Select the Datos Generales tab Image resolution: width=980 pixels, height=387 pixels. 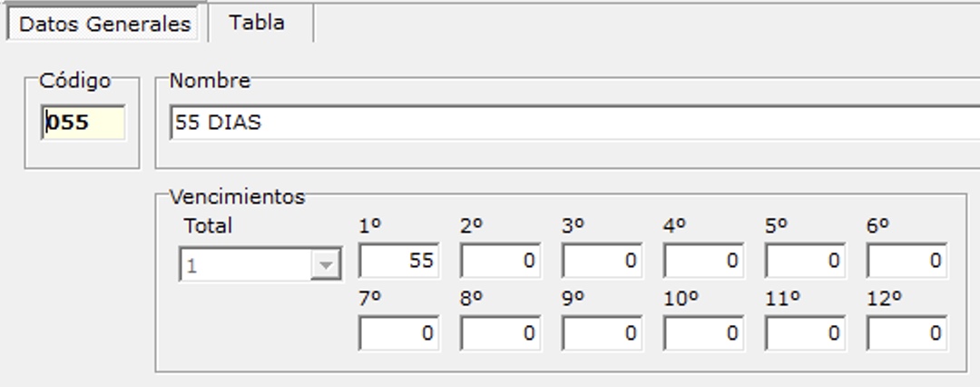coord(104,24)
